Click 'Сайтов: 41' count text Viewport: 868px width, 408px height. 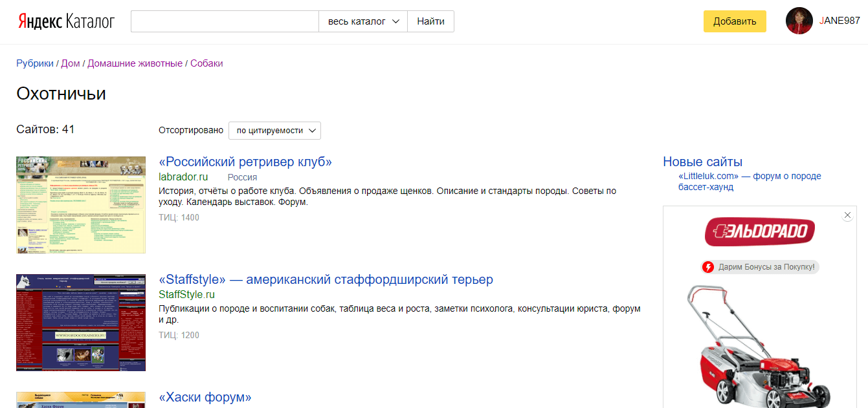tap(45, 129)
